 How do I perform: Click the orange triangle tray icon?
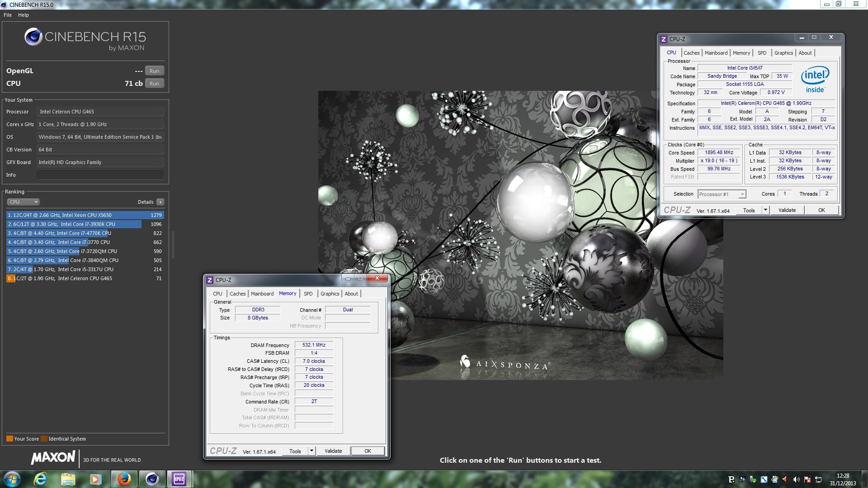coord(785,479)
